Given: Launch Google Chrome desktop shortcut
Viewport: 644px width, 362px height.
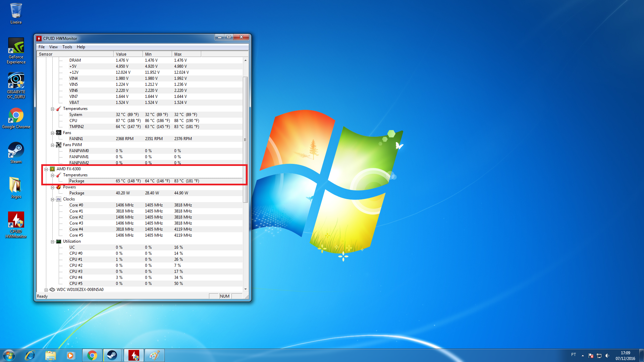Looking at the screenshot, I should [x=16, y=118].
